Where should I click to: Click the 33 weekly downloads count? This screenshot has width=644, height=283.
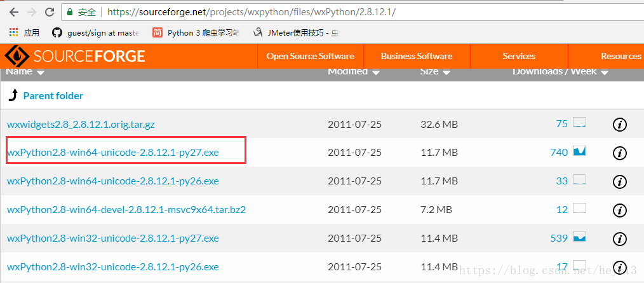point(561,181)
